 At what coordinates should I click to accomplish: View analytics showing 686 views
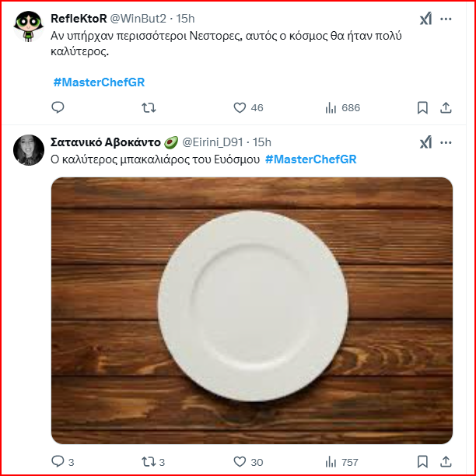coord(330,107)
